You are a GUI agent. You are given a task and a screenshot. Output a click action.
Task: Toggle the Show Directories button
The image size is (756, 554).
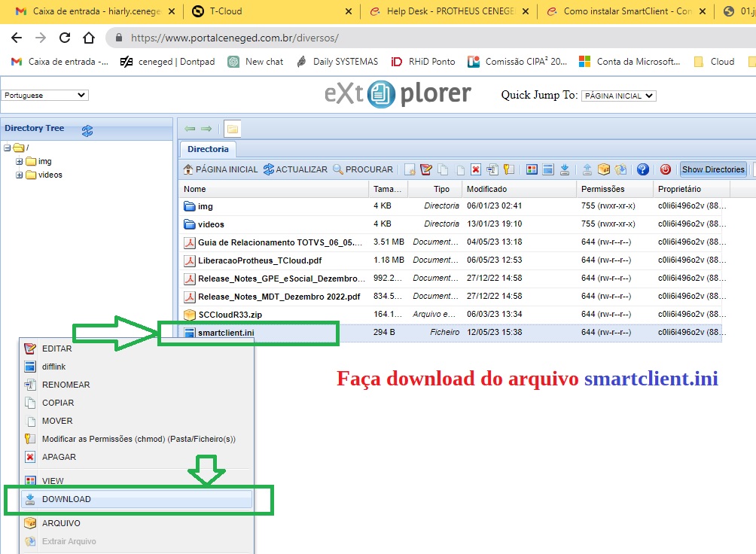click(x=712, y=169)
